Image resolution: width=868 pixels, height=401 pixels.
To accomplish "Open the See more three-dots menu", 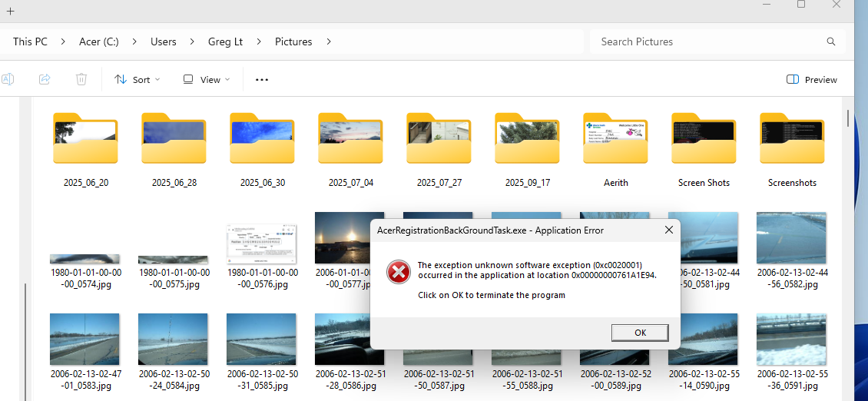I will pyautogui.click(x=262, y=80).
